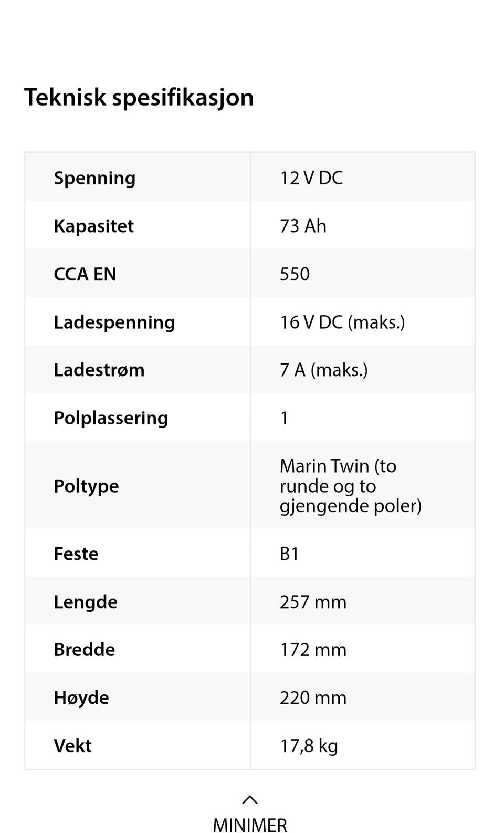Select the Marin Twin poltype description
The image size is (504, 833).
[x=351, y=486]
